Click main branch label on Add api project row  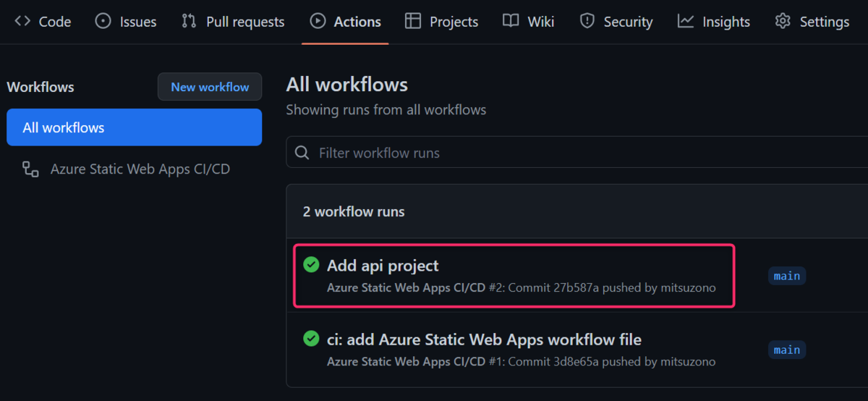[787, 276]
